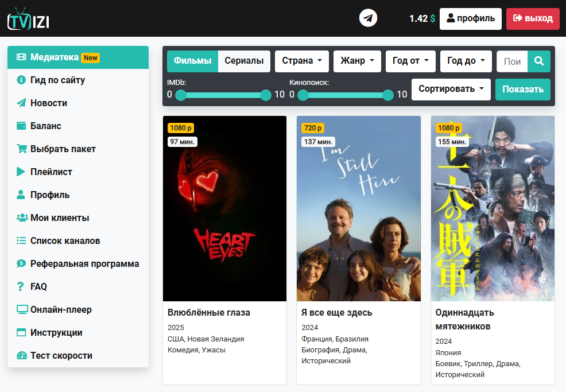
Task: Click the 1.42 $ balance
Action: (x=422, y=19)
